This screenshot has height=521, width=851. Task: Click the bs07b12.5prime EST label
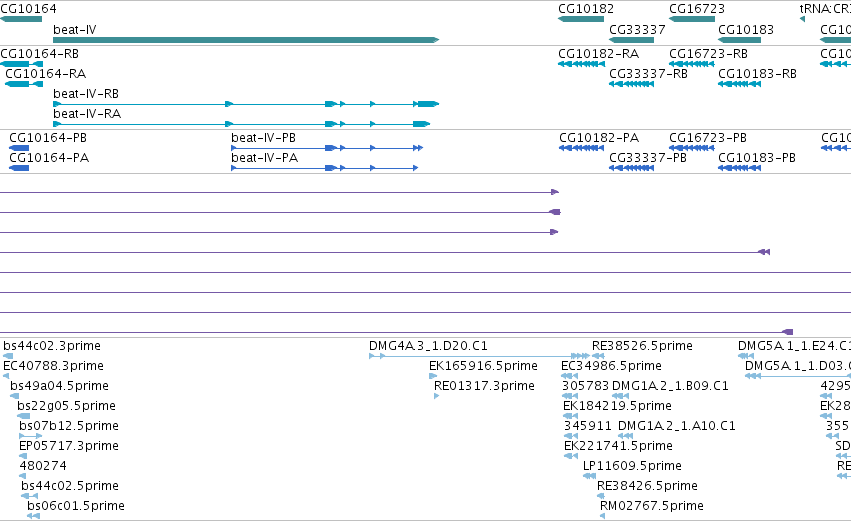click(x=69, y=426)
